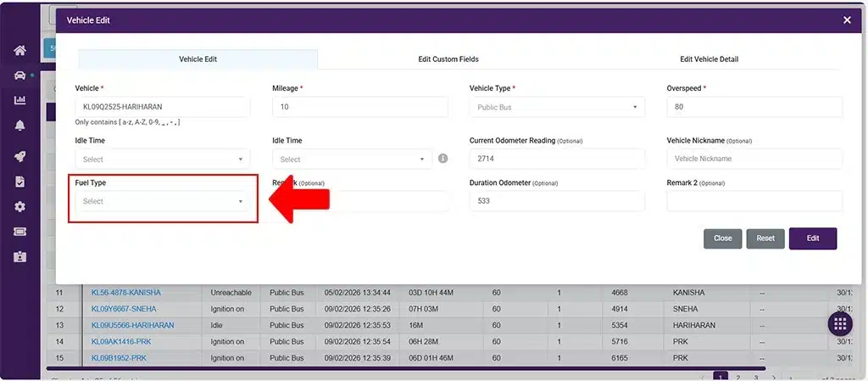Click the Vehicle Nickname field

(x=754, y=159)
